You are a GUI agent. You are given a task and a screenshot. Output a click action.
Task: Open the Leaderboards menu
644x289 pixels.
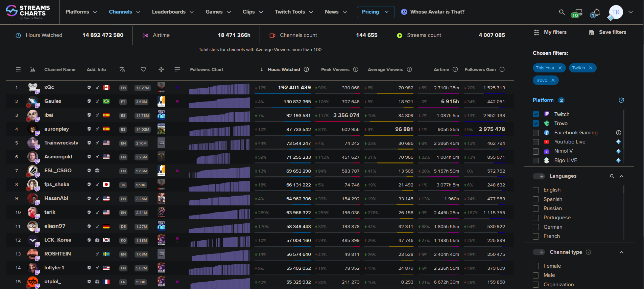[173, 12]
